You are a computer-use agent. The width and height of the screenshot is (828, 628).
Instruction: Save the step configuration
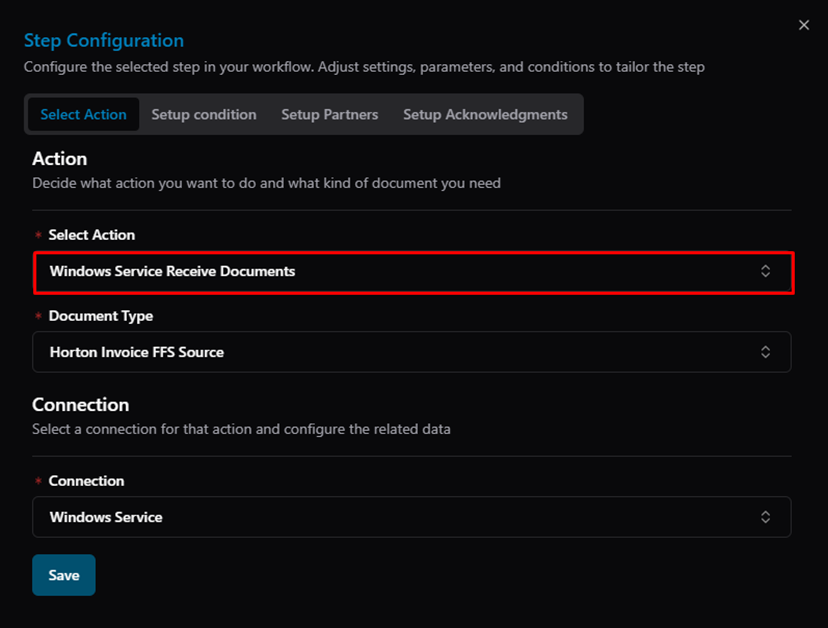point(64,575)
